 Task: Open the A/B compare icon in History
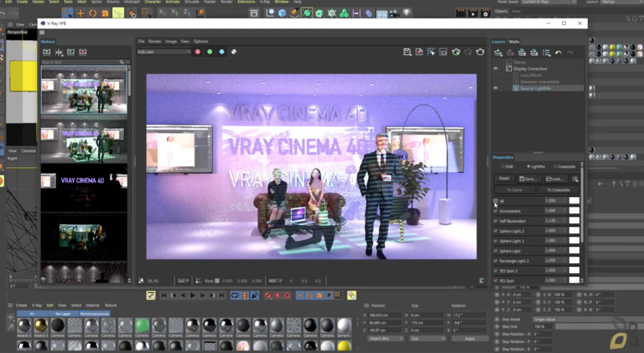[x=58, y=52]
